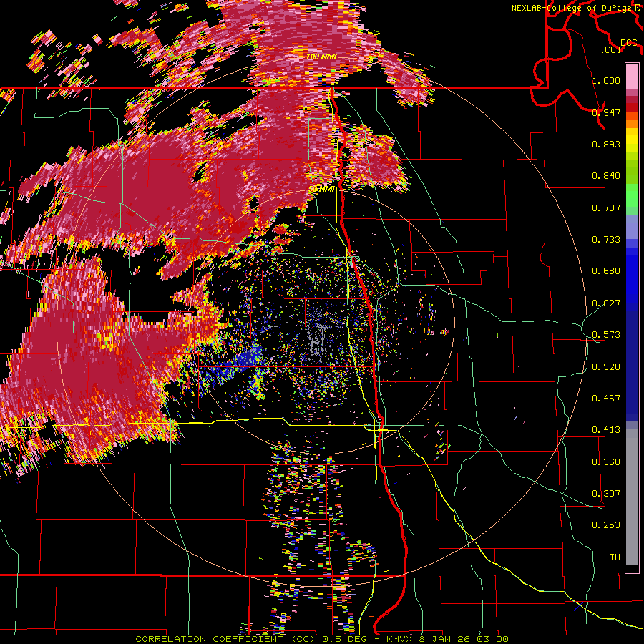This screenshot has width=644, height=644.
Task: Select the 8 JAN 26 date in caption
Action: (x=445, y=639)
